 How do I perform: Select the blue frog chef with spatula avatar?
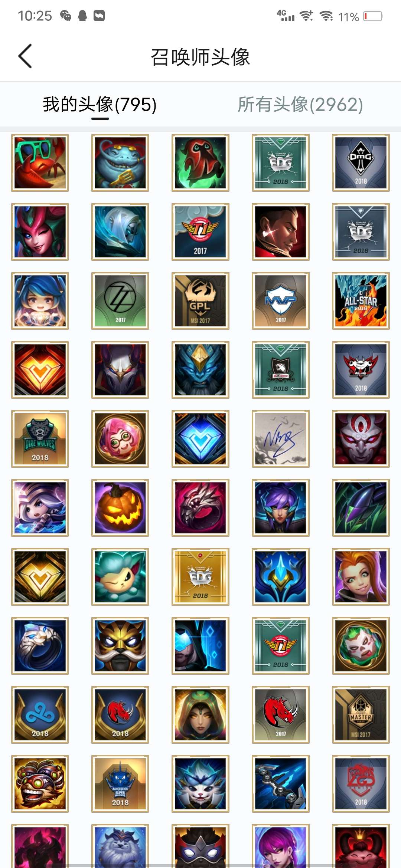(120, 163)
